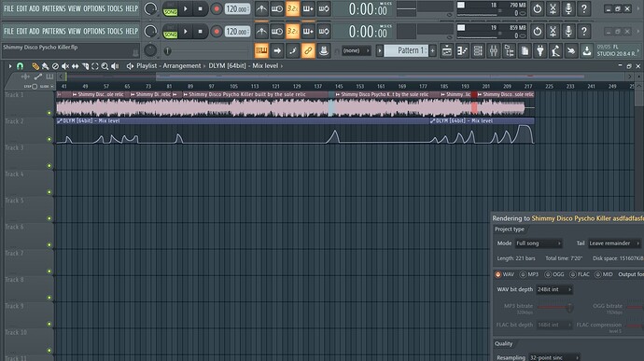The width and height of the screenshot is (644, 361).
Task: Toggle the 3-2-1 countdown button in front window
Action: click(292, 31)
